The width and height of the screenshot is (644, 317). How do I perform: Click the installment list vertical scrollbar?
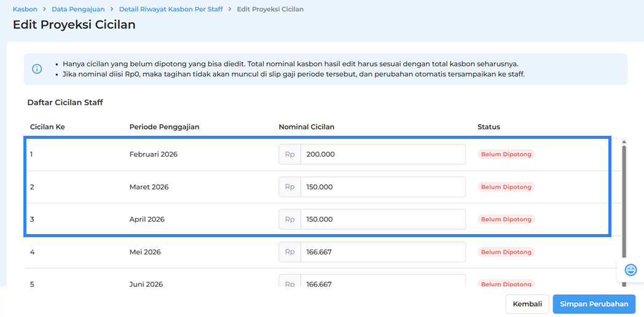624,203
